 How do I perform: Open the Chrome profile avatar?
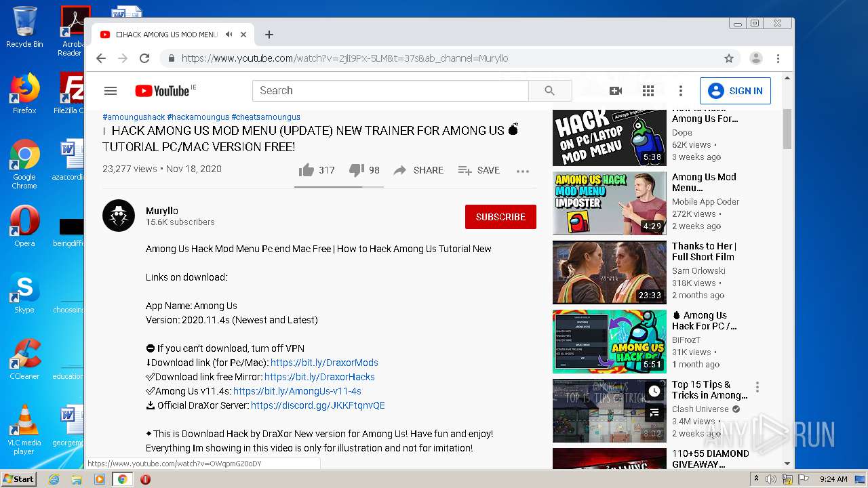[x=756, y=58]
